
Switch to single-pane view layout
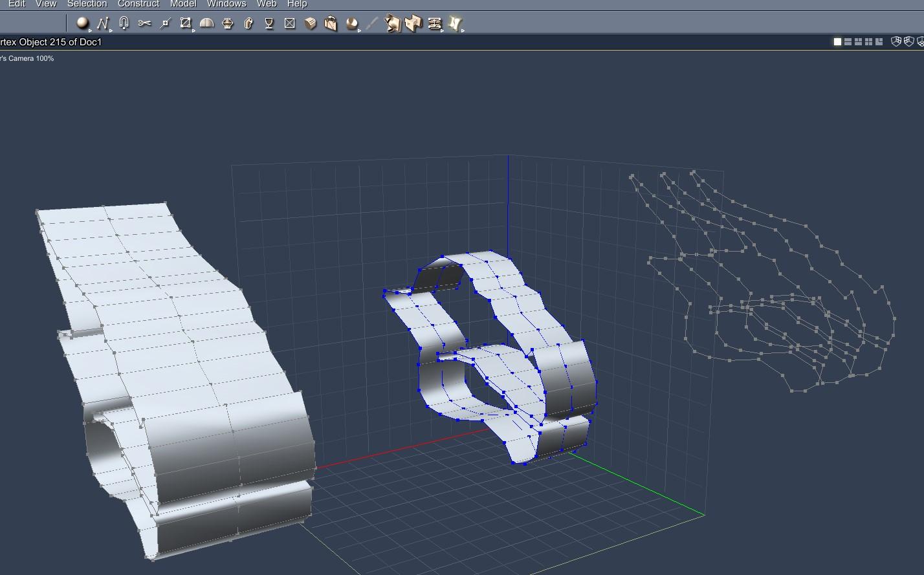coord(837,42)
